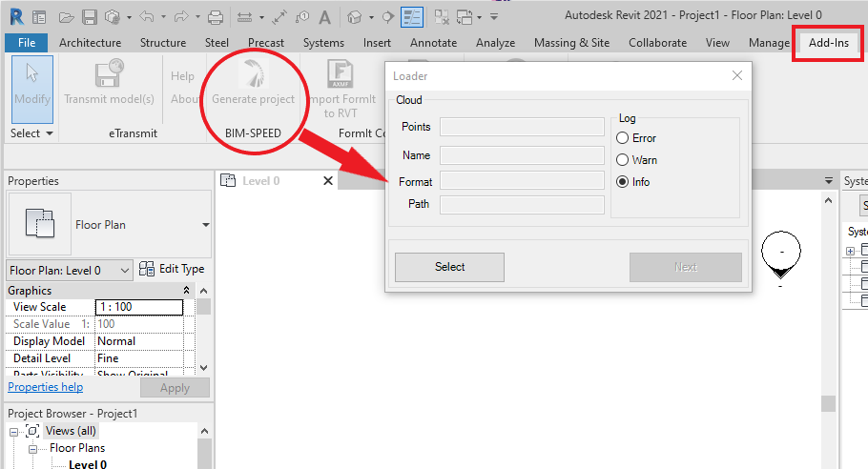Open the Synchronize dropdown arrow
The width and height of the screenshot is (868, 469).
pos(129,18)
